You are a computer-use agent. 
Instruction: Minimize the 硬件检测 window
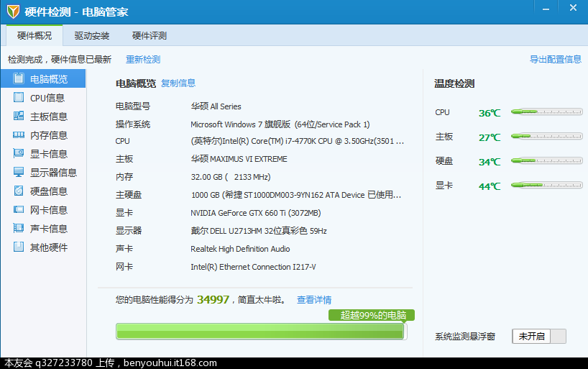pos(546,9)
